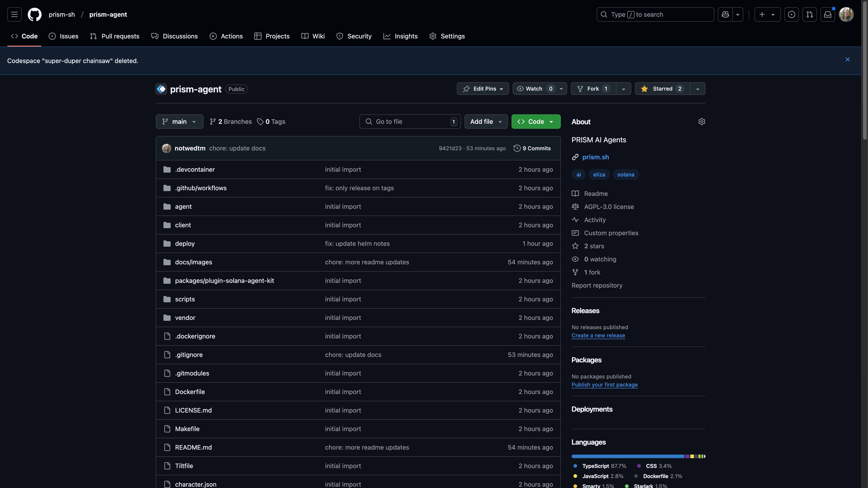Open the 2 Branches link

pos(231,122)
